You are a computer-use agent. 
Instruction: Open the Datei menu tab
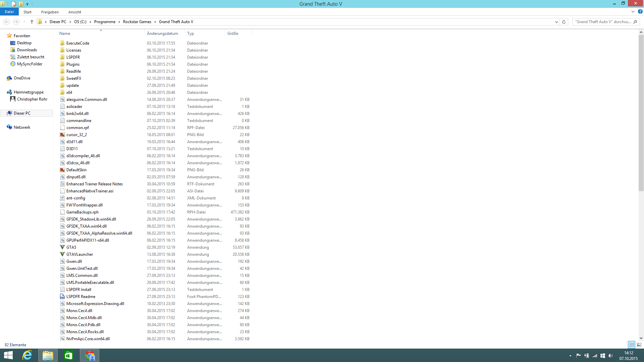9,12
